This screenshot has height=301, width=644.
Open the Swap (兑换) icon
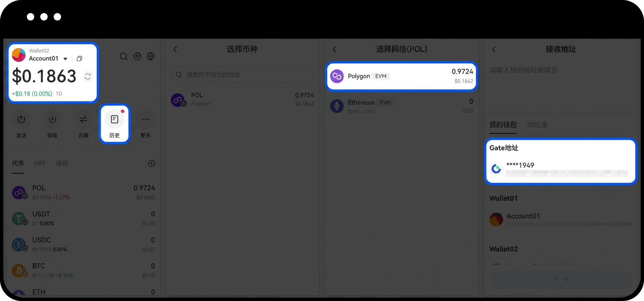click(x=83, y=120)
